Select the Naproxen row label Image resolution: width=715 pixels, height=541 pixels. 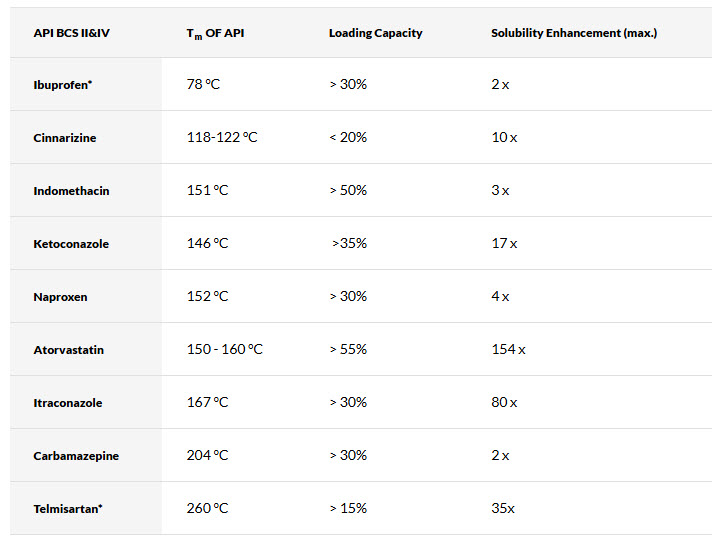click(x=60, y=297)
